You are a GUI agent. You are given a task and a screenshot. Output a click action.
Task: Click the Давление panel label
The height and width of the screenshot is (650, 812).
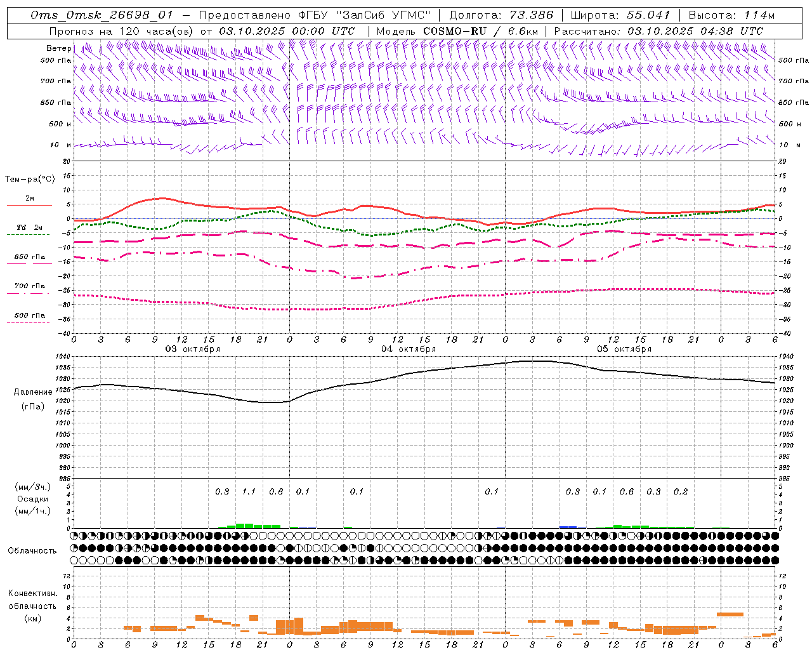33,392
